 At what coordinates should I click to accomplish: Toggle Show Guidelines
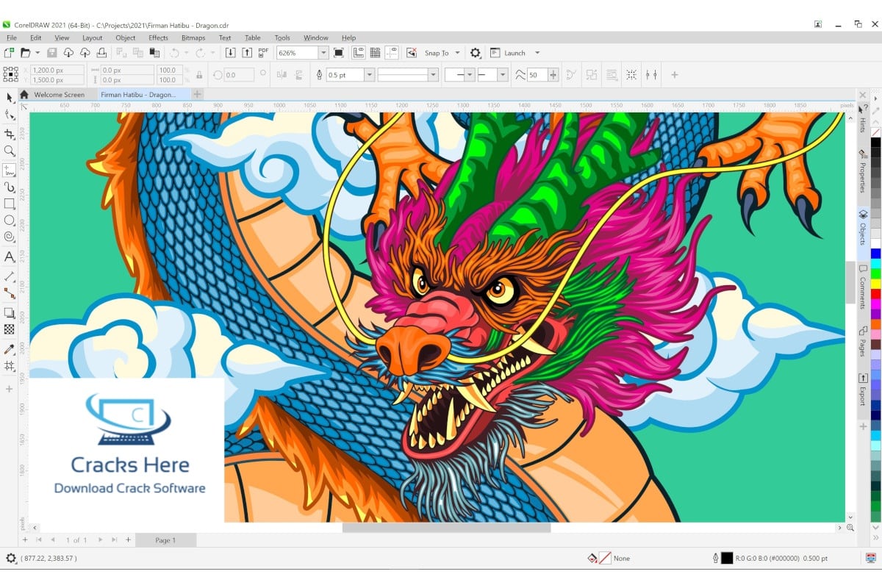[391, 53]
